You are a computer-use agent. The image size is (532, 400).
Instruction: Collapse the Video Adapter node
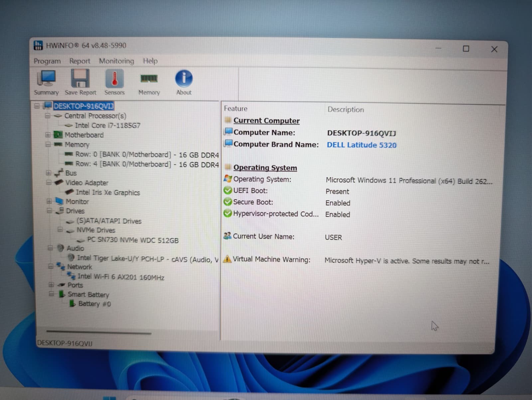(x=49, y=182)
